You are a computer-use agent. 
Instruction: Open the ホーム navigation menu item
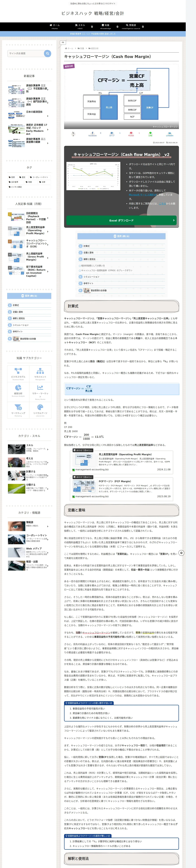(55, 27)
